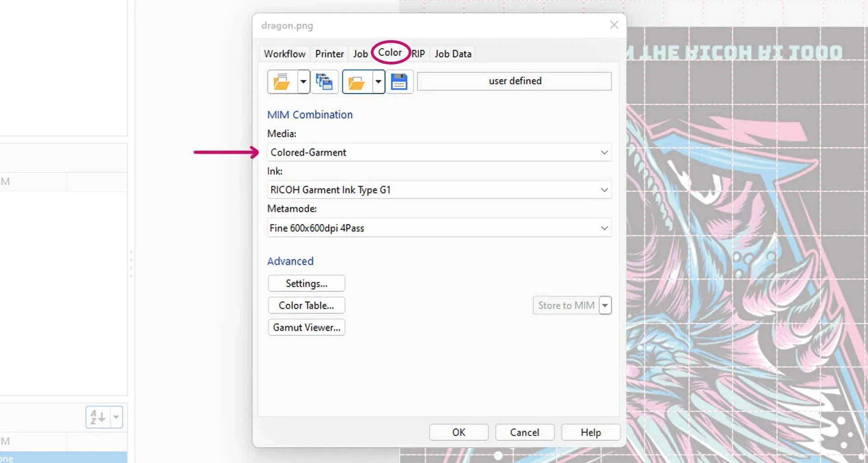Switch to the Workflow tab
868x463 pixels.
coord(284,54)
